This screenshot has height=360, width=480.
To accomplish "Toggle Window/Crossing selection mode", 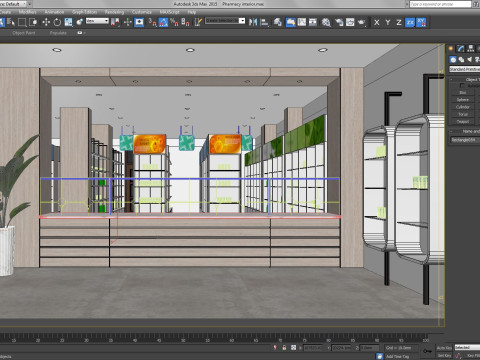I will (x=33, y=22).
